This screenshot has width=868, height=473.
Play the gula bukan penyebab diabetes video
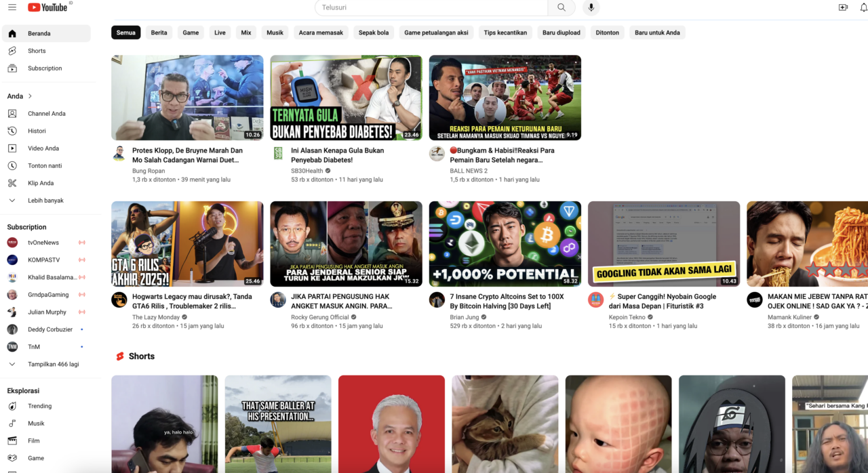pos(346,98)
